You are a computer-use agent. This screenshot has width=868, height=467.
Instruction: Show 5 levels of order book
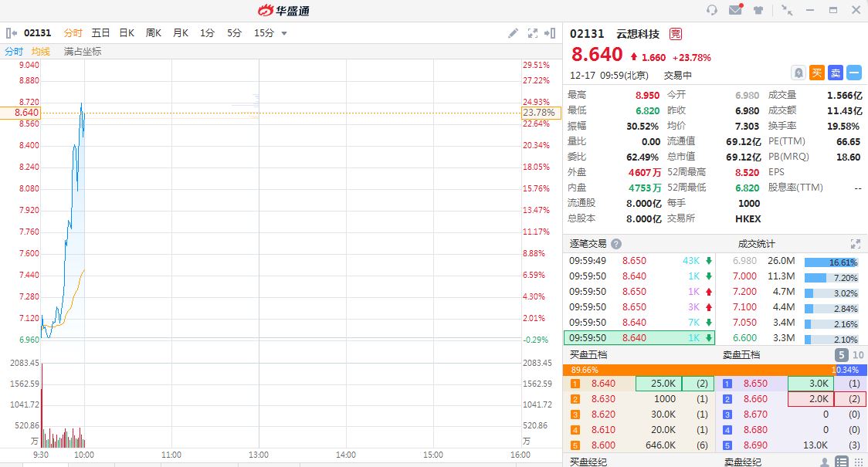(x=841, y=354)
